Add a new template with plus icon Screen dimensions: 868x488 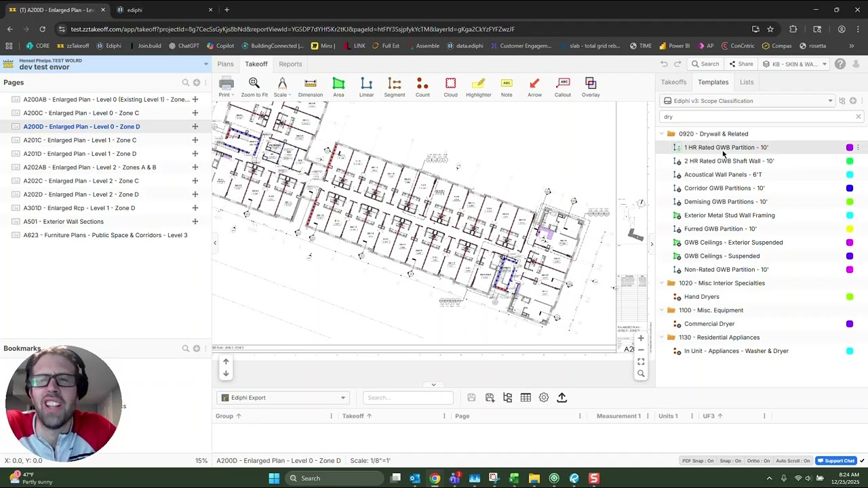pos(853,101)
